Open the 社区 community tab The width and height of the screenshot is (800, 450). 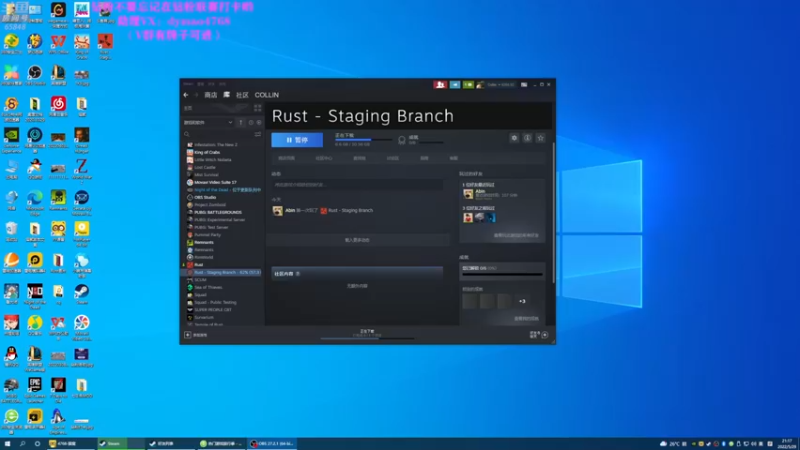[x=242, y=95]
